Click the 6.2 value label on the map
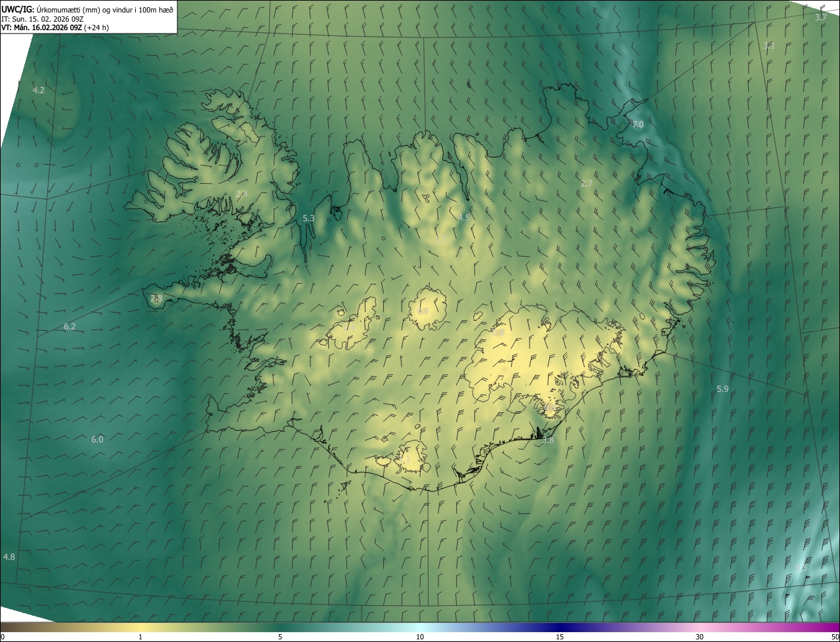840x642 pixels. [70, 326]
